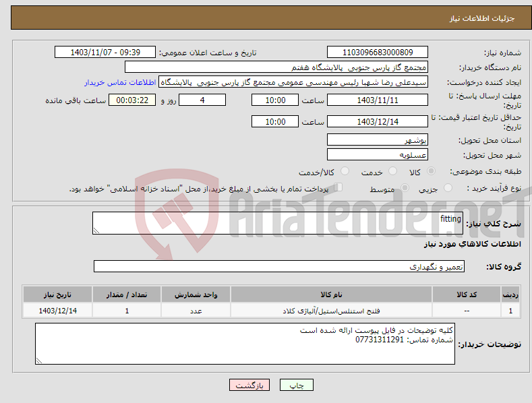
Task: Click the item name فلنج استنلس‌استیل cell
Action: pos(331,311)
